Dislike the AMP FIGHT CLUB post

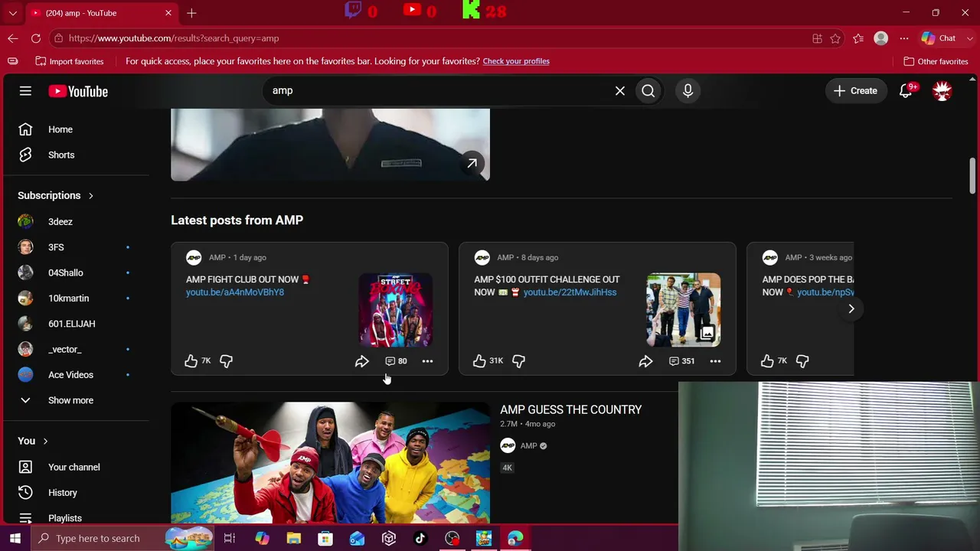pos(226,360)
